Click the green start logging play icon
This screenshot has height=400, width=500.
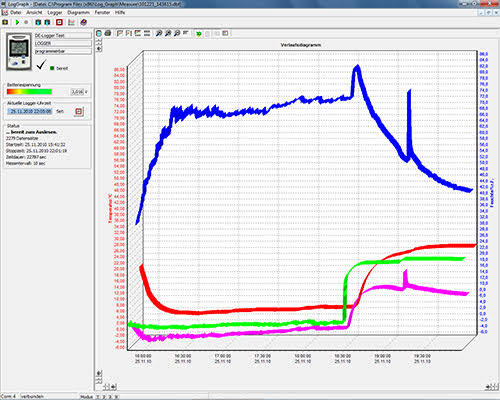(x=17, y=22)
